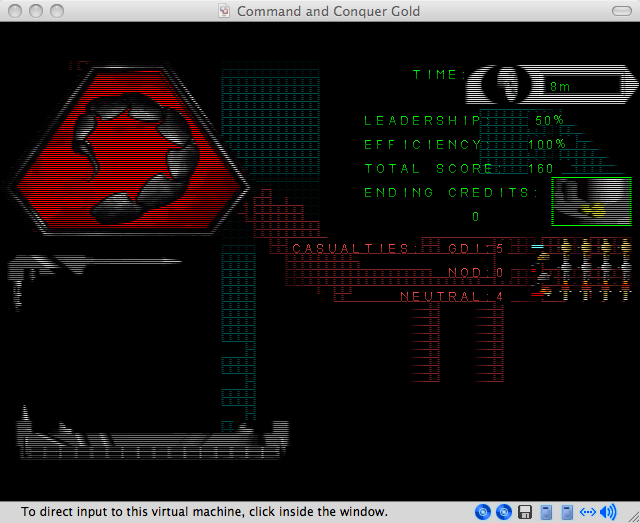Click the ENDING CREDITS label
This screenshot has height=523, width=640.
[x=451, y=193]
